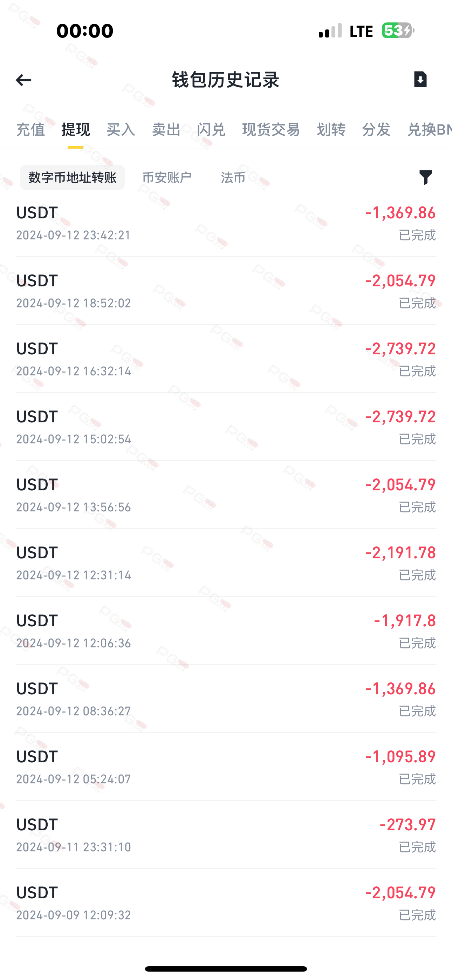Open withdrawal dated 2024-09-12 23:42:21
The width and height of the screenshot is (452, 980).
pos(226,223)
